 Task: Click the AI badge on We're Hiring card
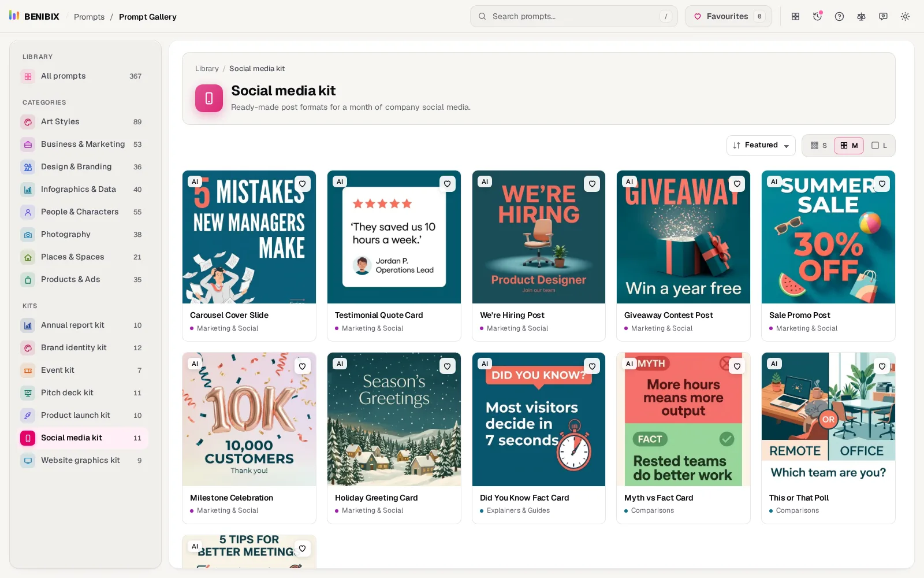click(485, 181)
